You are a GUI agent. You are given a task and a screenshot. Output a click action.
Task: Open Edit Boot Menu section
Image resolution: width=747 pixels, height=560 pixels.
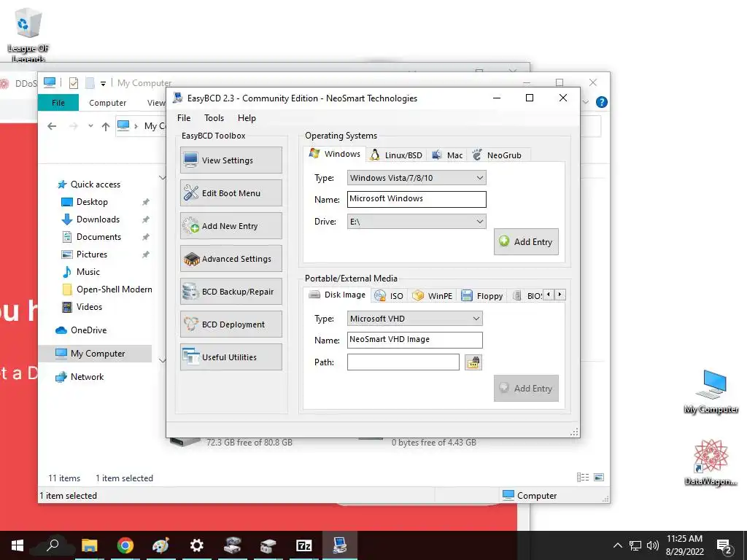(231, 192)
